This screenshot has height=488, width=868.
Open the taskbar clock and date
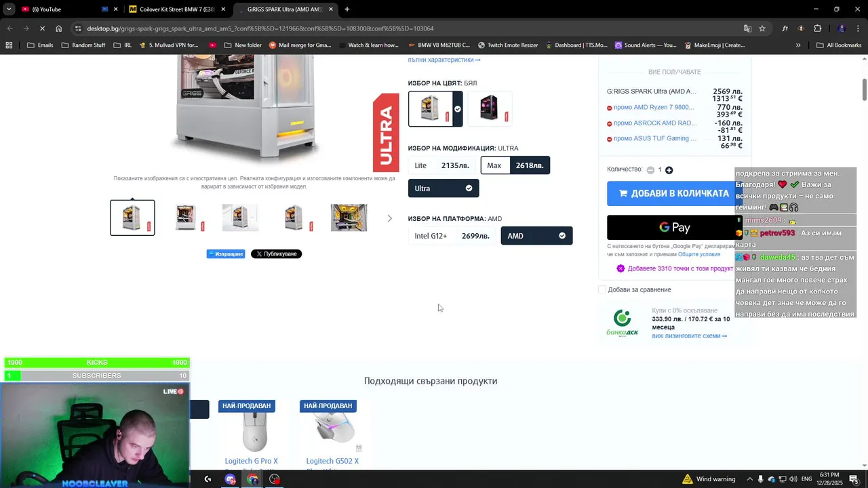829,479
